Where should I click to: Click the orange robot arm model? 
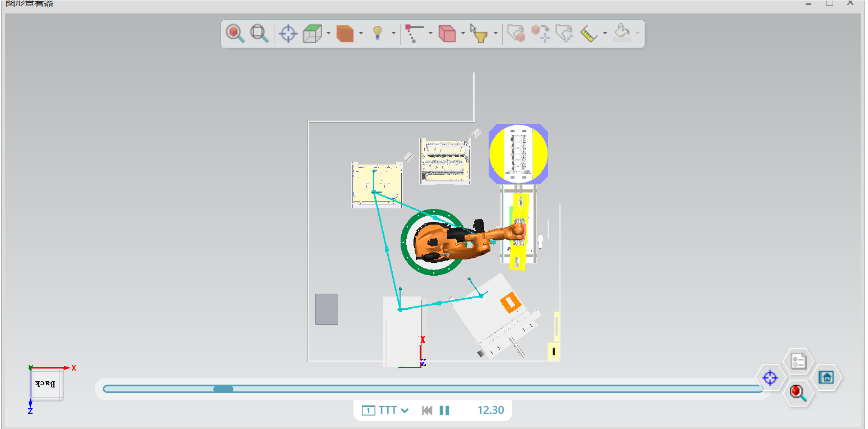(x=469, y=241)
